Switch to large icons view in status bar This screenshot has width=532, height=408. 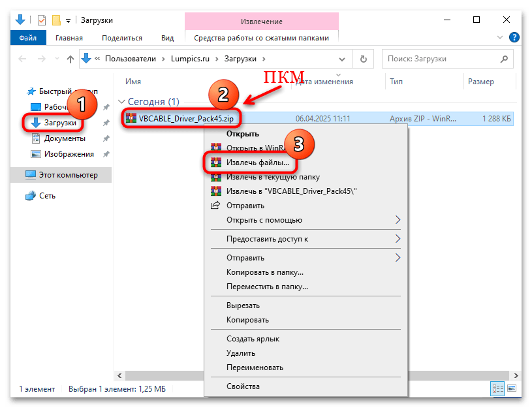[x=512, y=388]
